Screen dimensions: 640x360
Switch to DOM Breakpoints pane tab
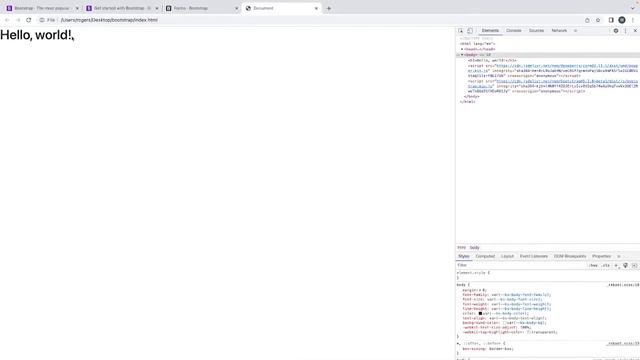(x=570, y=256)
